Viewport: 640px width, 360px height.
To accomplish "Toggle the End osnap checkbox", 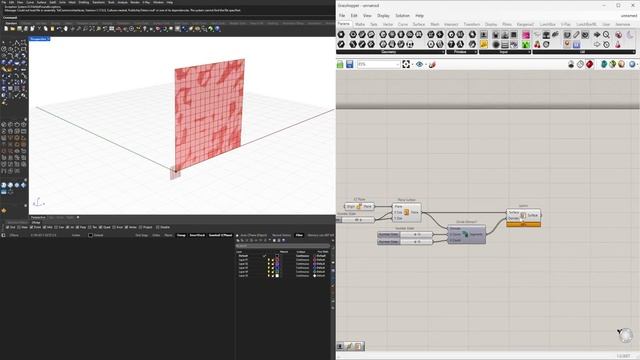I will 7,227.
